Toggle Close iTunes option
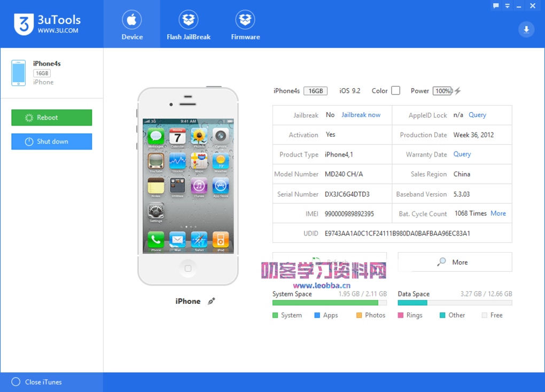545x392 pixels. coord(36,382)
